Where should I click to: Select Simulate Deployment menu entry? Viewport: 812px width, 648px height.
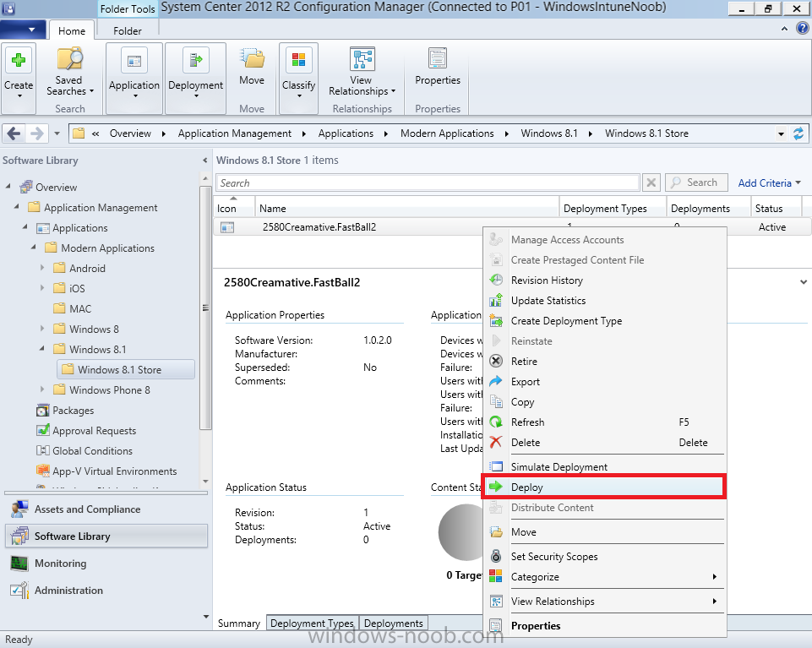604,466
